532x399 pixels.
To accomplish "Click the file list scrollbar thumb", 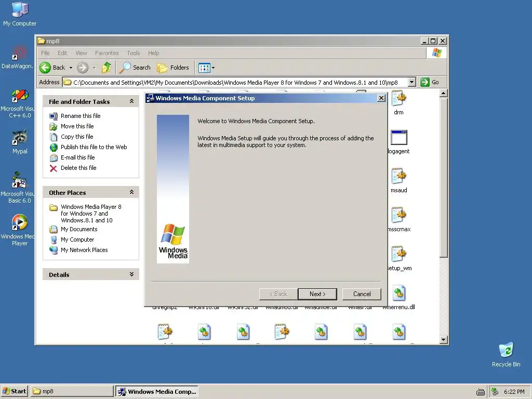I will pyautogui.click(x=444, y=178).
